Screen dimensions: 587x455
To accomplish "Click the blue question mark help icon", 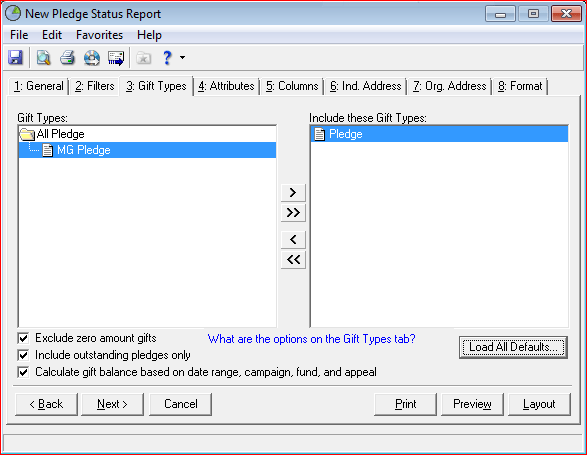I will 167,58.
